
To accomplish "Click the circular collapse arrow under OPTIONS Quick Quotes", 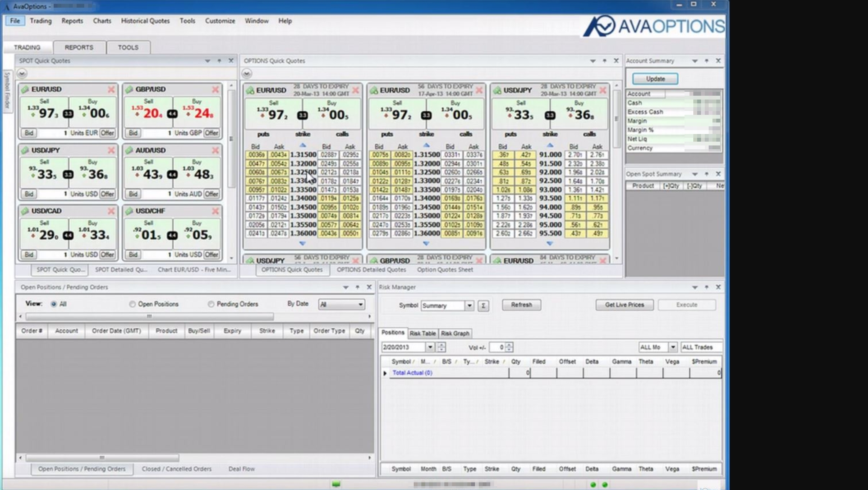I will (x=247, y=73).
